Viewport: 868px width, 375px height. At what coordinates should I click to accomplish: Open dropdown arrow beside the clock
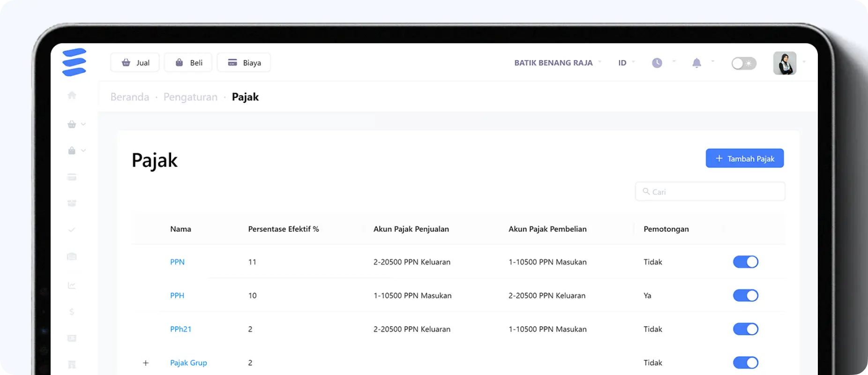[674, 61]
